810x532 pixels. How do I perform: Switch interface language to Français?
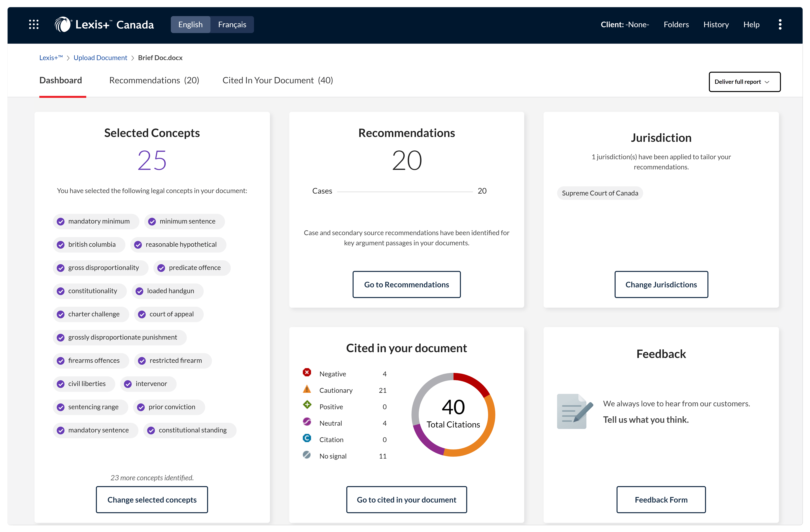232,25
